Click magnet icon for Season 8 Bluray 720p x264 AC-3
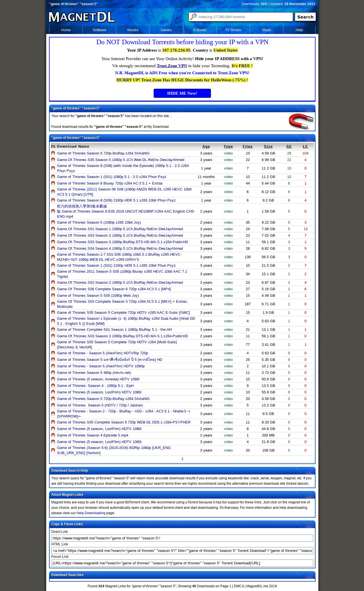Viewport: 364px width, 591px height. click(x=53, y=183)
